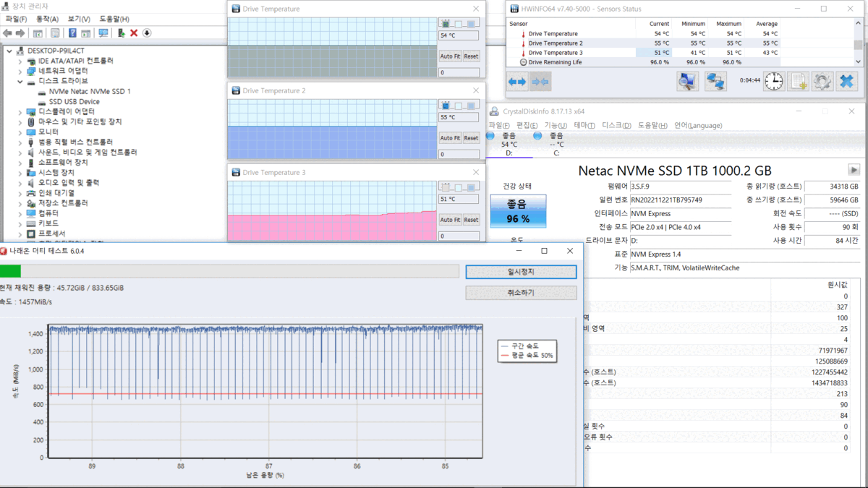This screenshot has height=488, width=868.
Task: Click the 54 °C maximum field in Drive Temperature window
Action: pyautogui.click(x=459, y=35)
